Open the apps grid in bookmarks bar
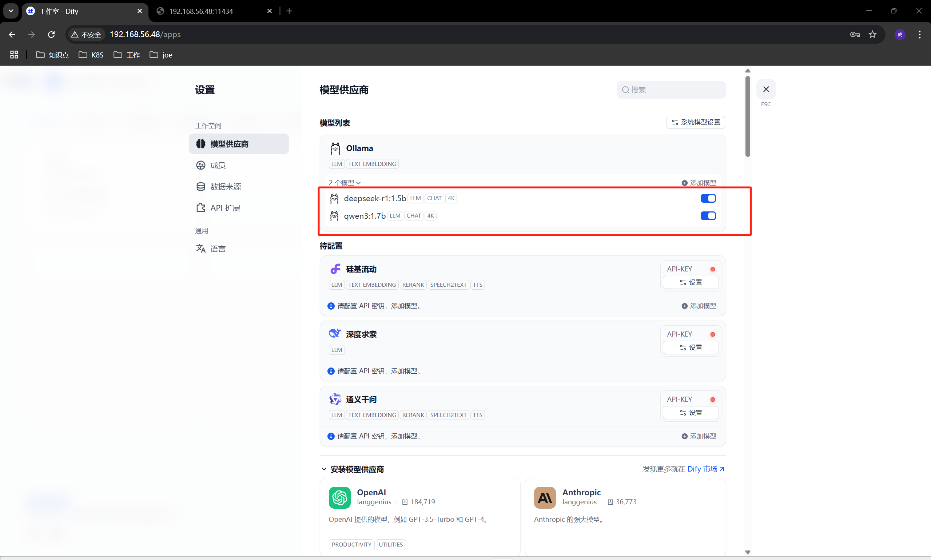The image size is (931, 560). pos(14,55)
